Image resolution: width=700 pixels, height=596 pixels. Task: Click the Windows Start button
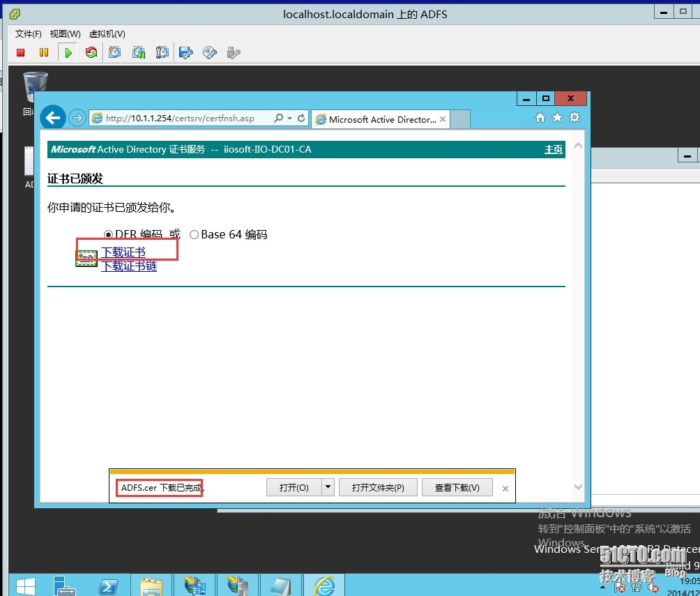click(25, 586)
